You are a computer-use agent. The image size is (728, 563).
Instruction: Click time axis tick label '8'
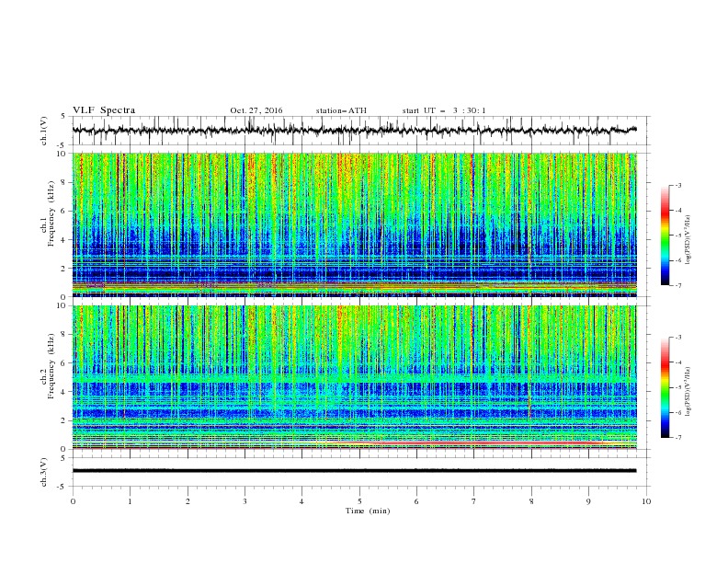531,501
